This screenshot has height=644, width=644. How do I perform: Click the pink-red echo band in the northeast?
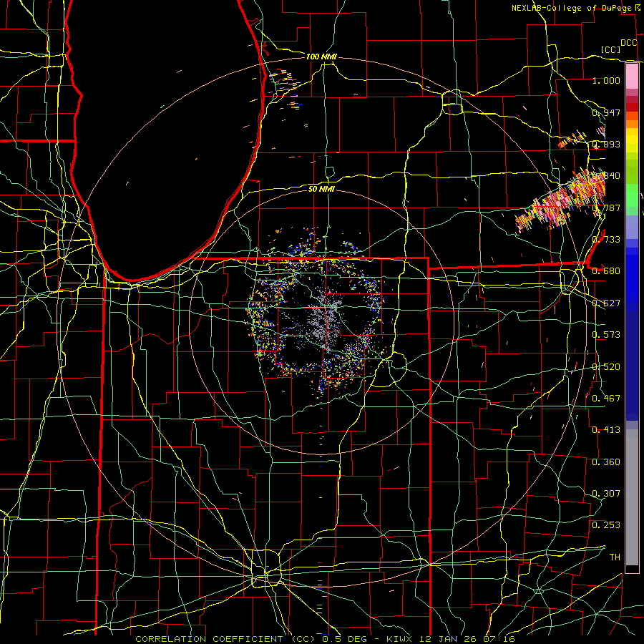click(560, 200)
